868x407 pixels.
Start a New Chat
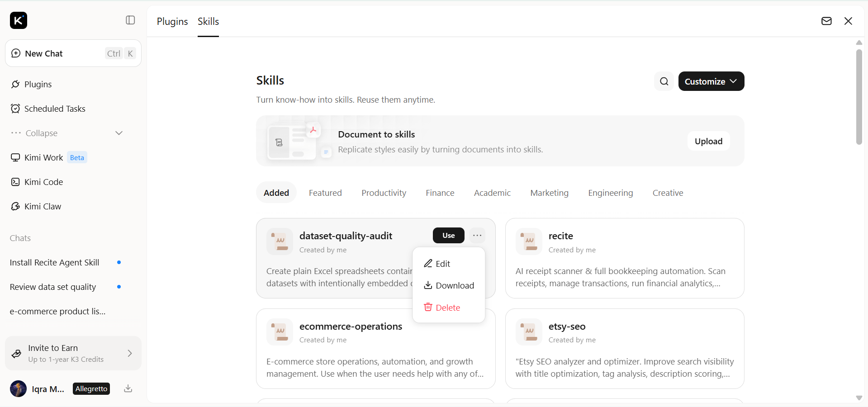click(x=73, y=53)
